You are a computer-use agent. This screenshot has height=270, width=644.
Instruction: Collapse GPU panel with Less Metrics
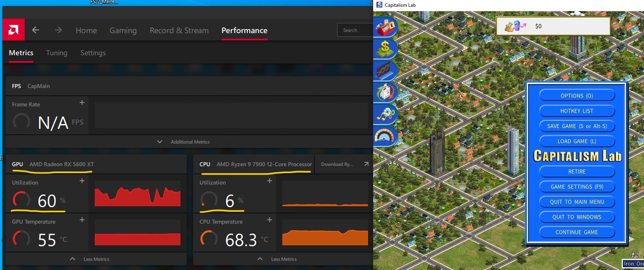[90, 259]
